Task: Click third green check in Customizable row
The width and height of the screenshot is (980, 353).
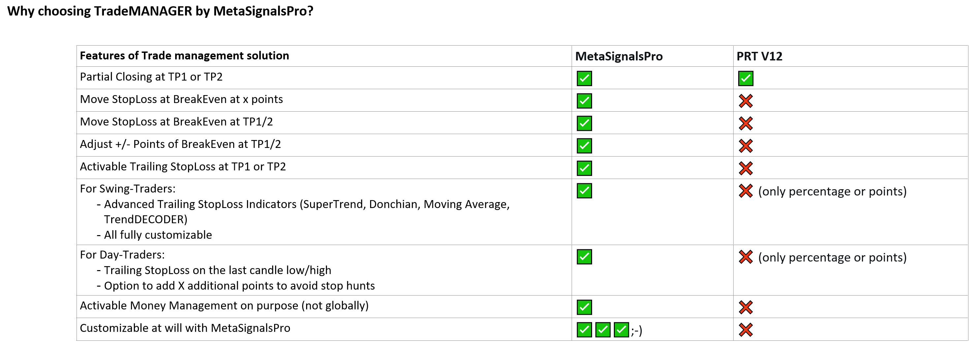Action: point(621,330)
